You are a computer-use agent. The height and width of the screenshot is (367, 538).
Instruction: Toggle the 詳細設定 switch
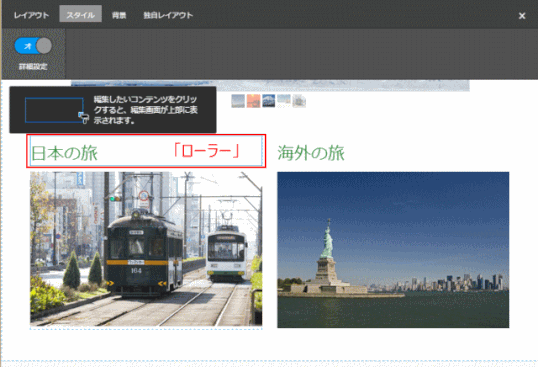pos(33,46)
